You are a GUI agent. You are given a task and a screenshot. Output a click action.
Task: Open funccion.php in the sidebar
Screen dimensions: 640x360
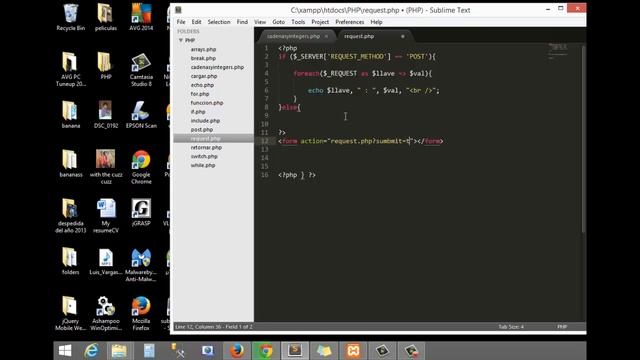tap(207, 103)
